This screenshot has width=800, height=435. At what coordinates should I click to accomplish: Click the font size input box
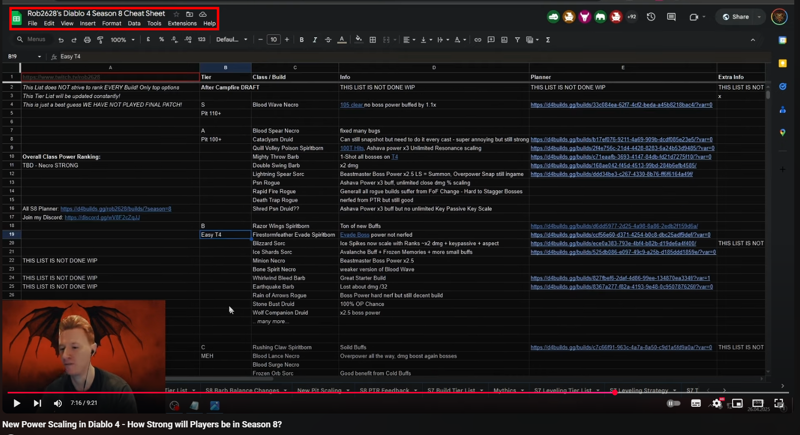[273, 40]
